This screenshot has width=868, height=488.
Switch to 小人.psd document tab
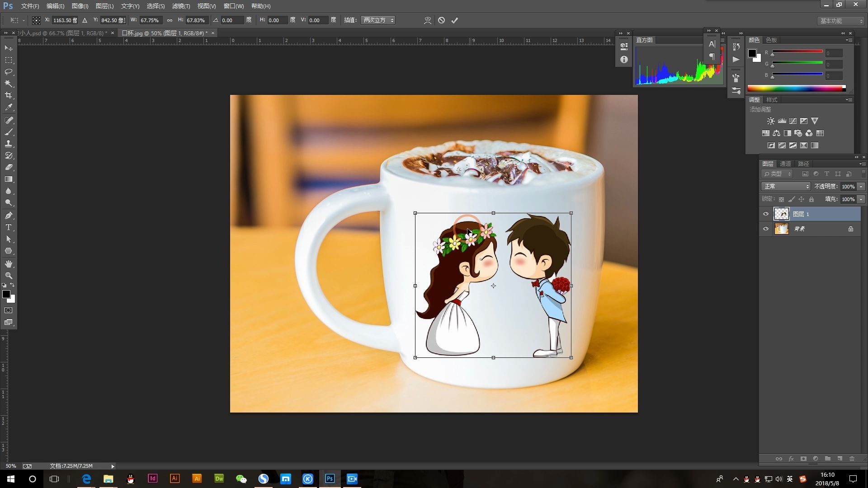coord(63,33)
